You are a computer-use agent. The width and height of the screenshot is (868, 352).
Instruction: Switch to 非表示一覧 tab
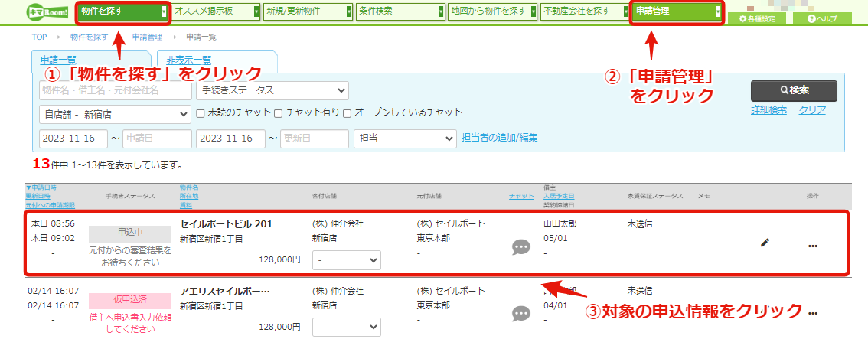(x=189, y=60)
